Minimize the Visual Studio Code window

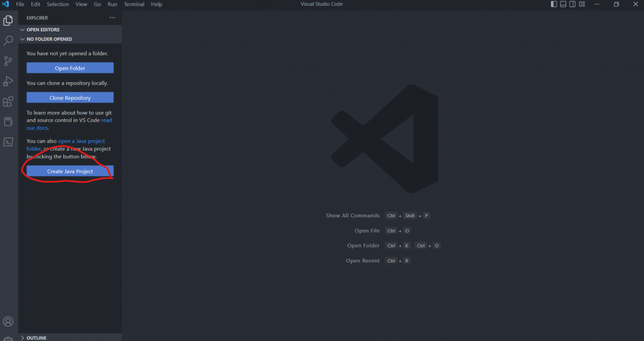pyautogui.click(x=597, y=4)
